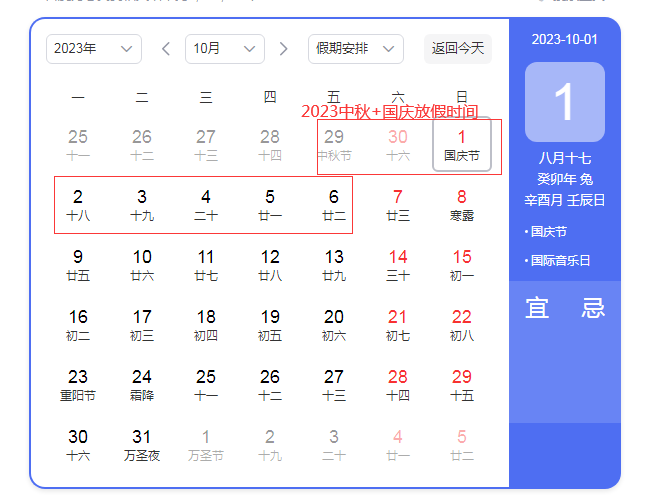Select October 15 初一 date
Viewport: 646px width, 501px height.
(462, 265)
